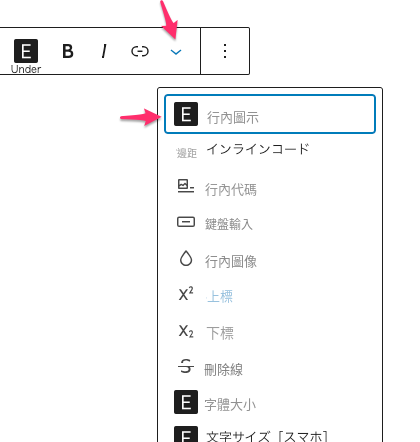Apply subscript via the 下標 entry
This screenshot has height=442, width=420.
coord(220,333)
